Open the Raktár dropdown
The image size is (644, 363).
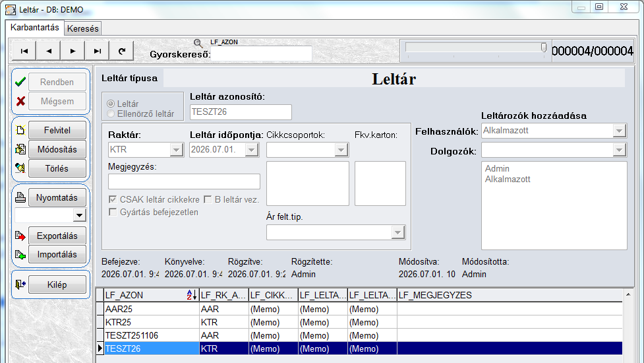pyautogui.click(x=176, y=150)
